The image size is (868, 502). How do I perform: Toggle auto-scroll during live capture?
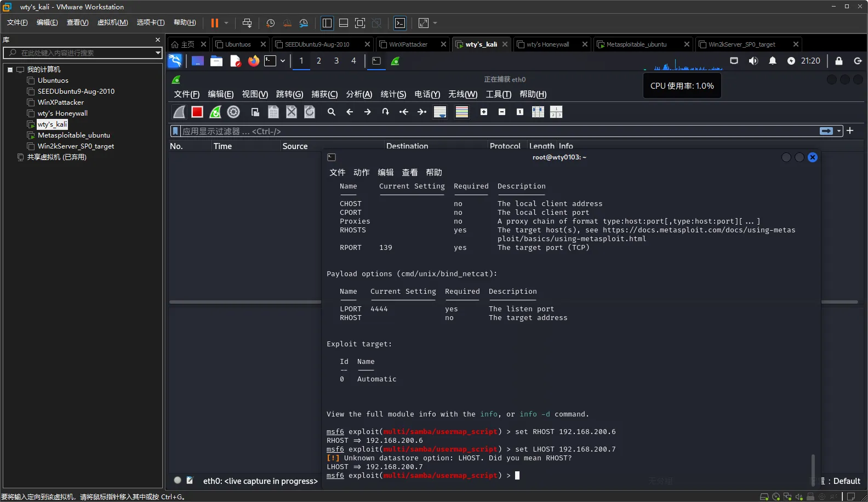(x=439, y=112)
